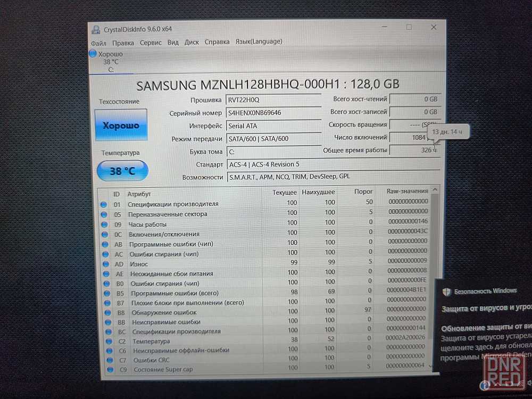Image resolution: width=532 pixels, height=399 pixels.
Task: Click the status dot for Ошибки CRC row
Action: click(110, 360)
